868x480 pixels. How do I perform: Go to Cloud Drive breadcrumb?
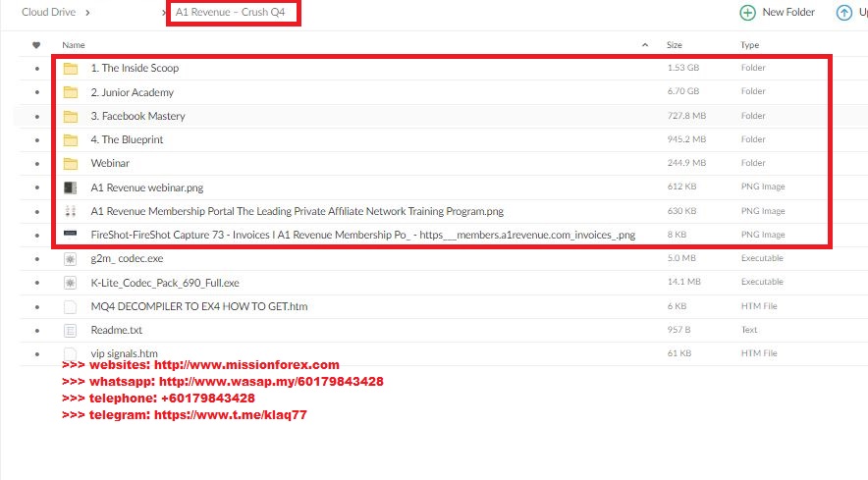(x=49, y=12)
